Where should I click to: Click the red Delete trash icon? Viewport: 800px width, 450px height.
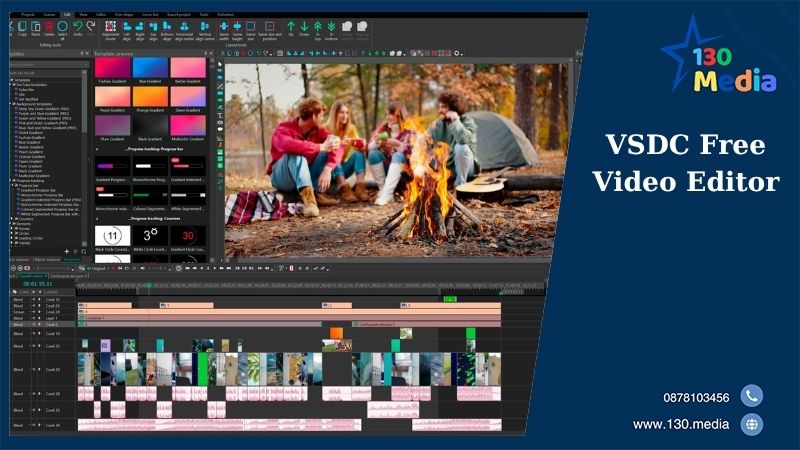(49, 27)
